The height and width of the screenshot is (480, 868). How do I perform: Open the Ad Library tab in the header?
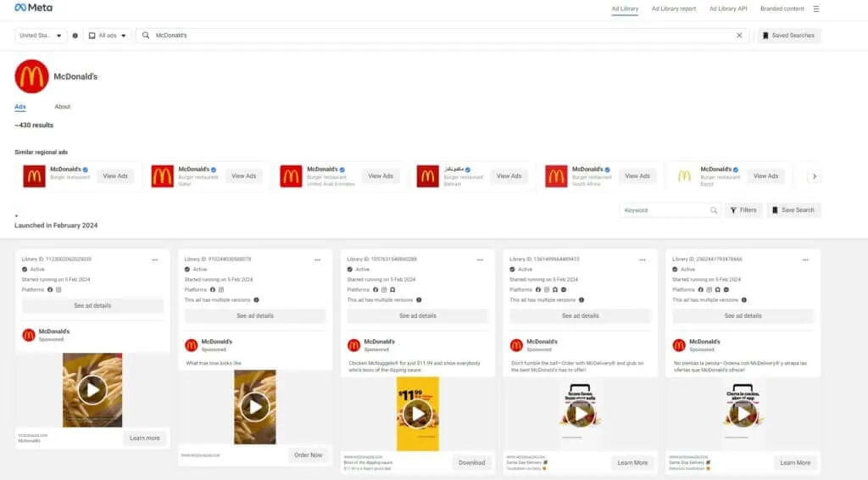pyautogui.click(x=625, y=8)
